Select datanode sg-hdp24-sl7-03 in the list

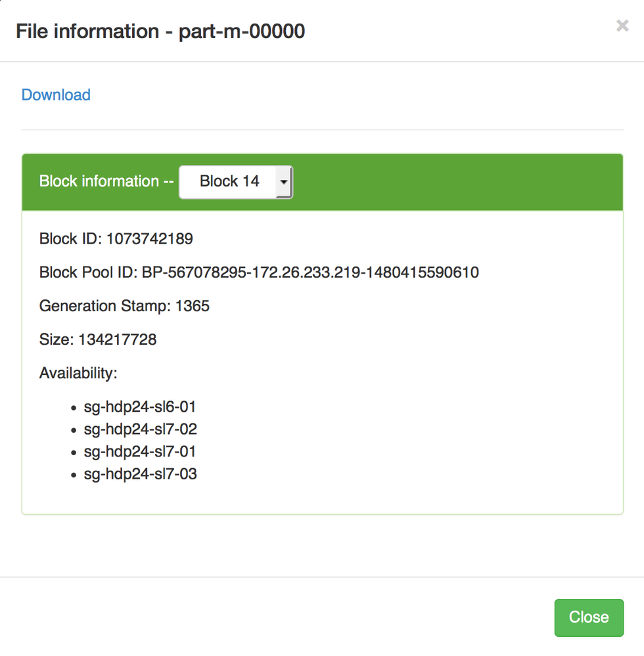coord(140,474)
